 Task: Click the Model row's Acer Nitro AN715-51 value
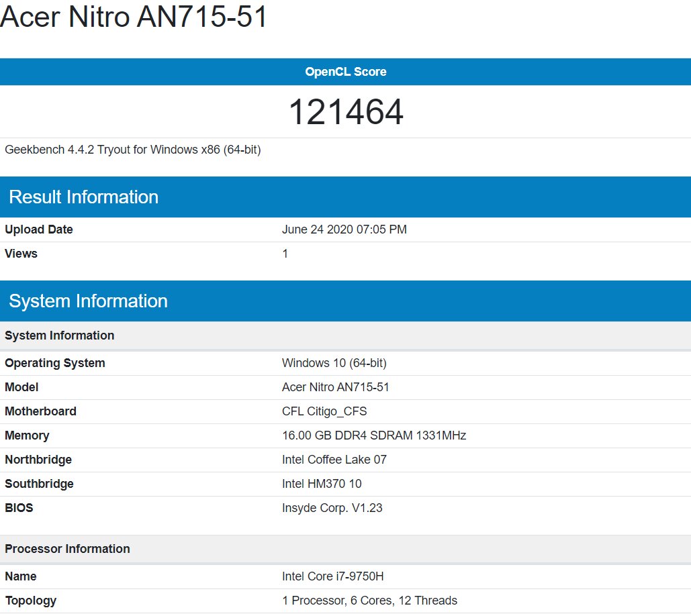[335, 387]
